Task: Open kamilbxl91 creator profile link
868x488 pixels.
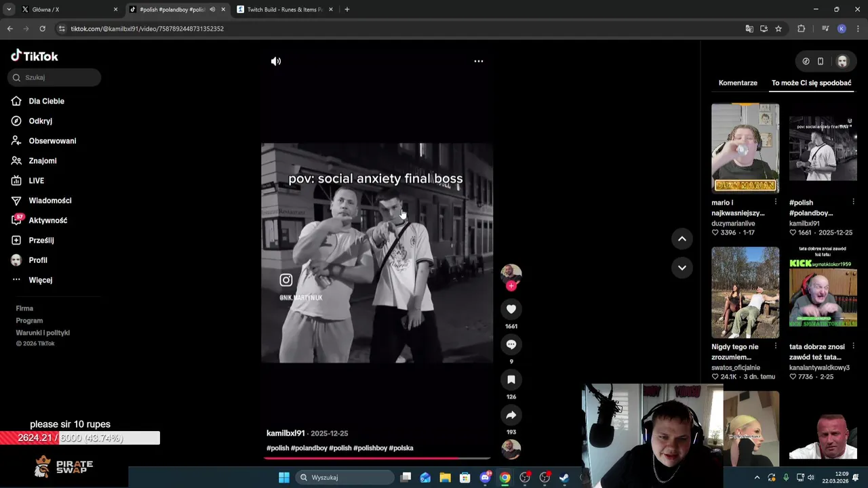Action: 285,433
